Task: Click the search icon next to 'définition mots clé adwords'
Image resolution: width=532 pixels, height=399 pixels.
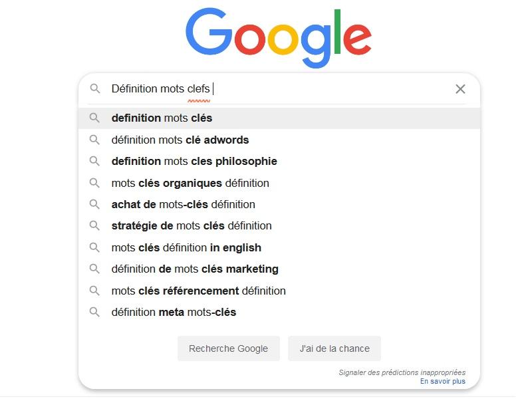Action: (x=94, y=140)
